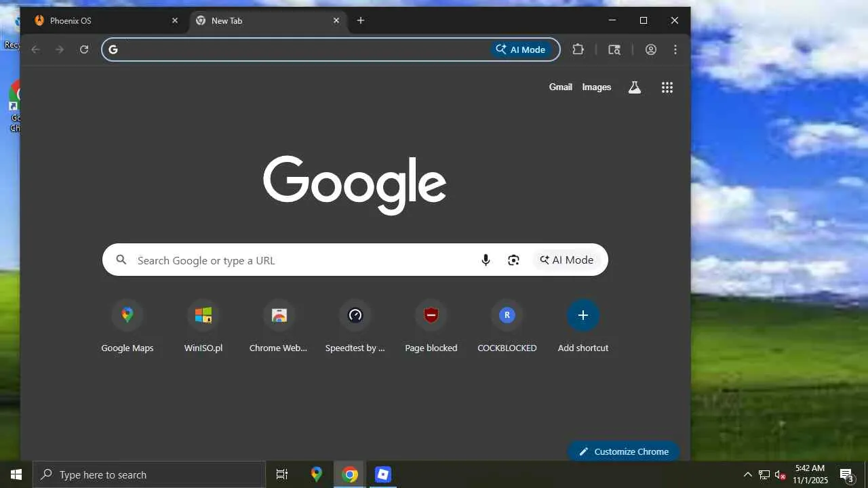
Task: Click the magnifier icon in Google search box
Action: pyautogui.click(x=121, y=260)
